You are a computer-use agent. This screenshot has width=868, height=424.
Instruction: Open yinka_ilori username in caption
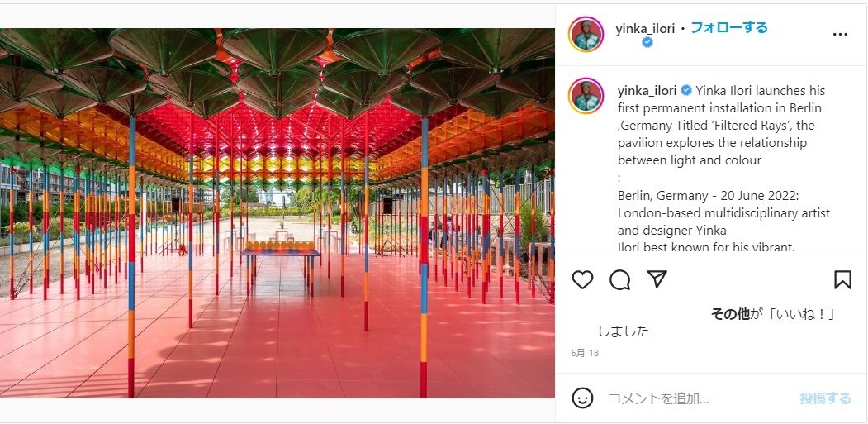[647, 90]
